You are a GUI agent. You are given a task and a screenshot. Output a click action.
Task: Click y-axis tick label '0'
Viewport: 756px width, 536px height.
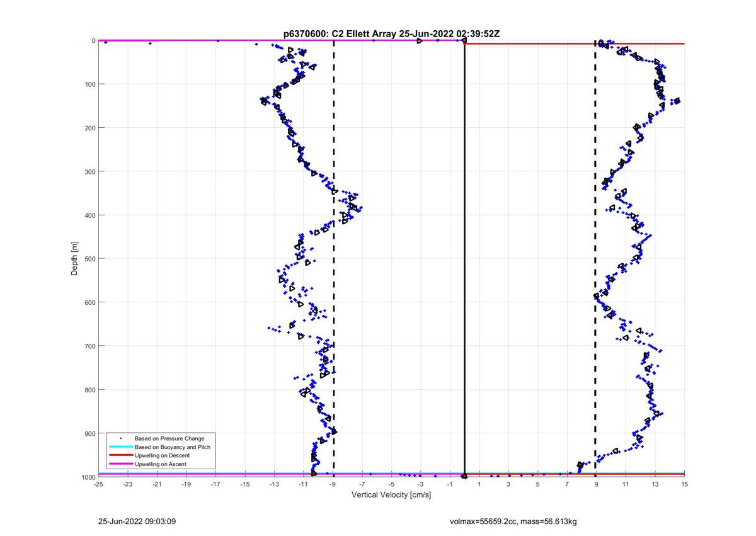tap(93, 41)
